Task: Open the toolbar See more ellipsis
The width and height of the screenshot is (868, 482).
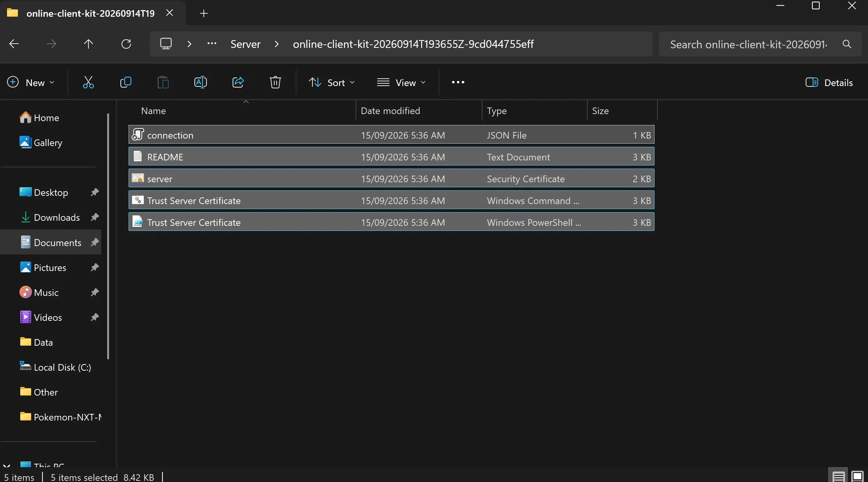Action: (x=458, y=82)
